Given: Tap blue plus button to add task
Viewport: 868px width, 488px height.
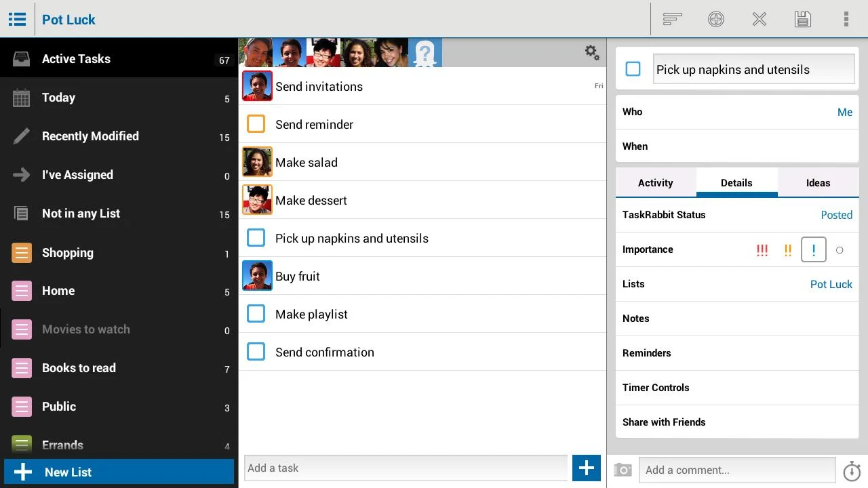Looking at the screenshot, I should coord(587,468).
